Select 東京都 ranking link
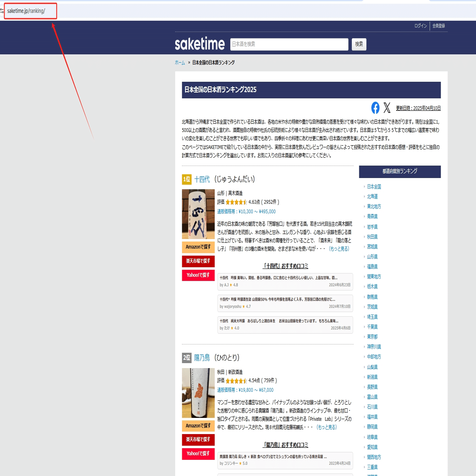 [x=372, y=337]
